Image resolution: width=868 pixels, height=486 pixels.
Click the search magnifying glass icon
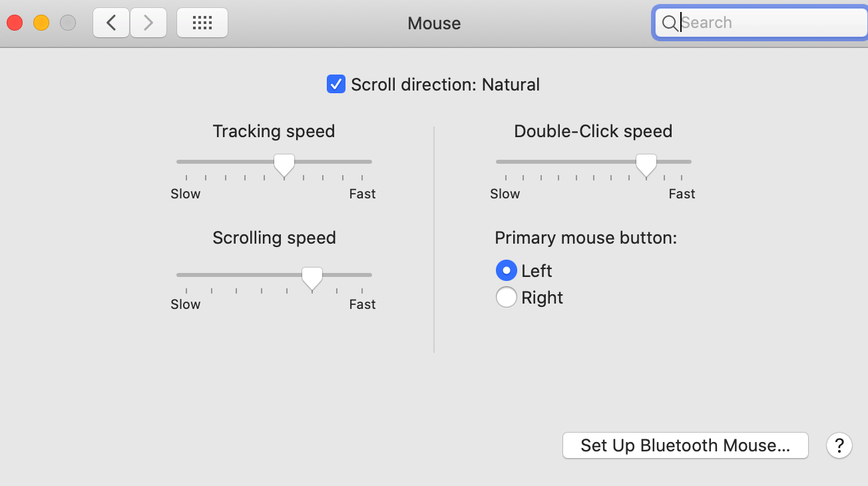pyautogui.click(x=670, y=24)
